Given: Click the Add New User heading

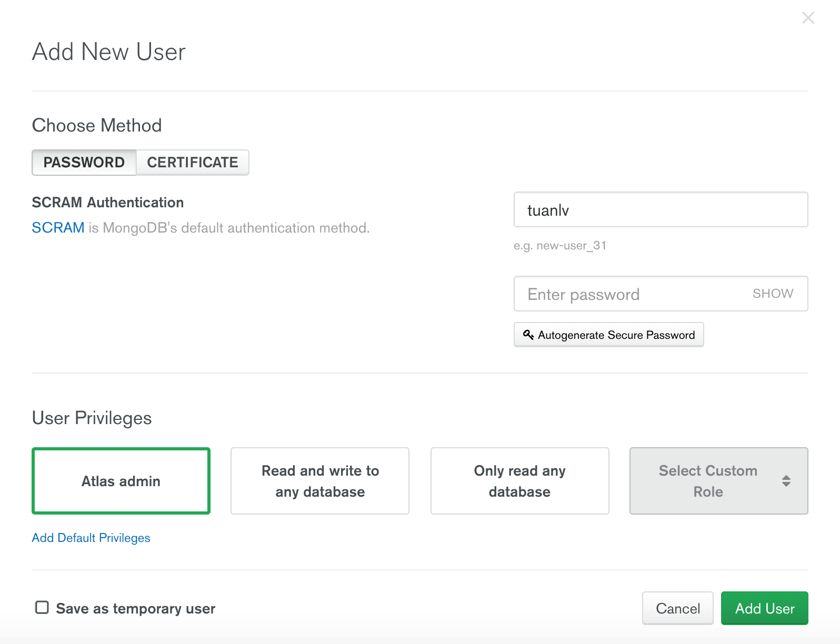Looking at the screenshot, I should point(109,52).
